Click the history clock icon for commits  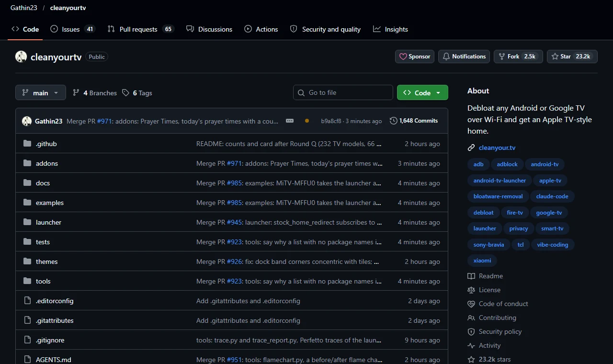point(394,121)
